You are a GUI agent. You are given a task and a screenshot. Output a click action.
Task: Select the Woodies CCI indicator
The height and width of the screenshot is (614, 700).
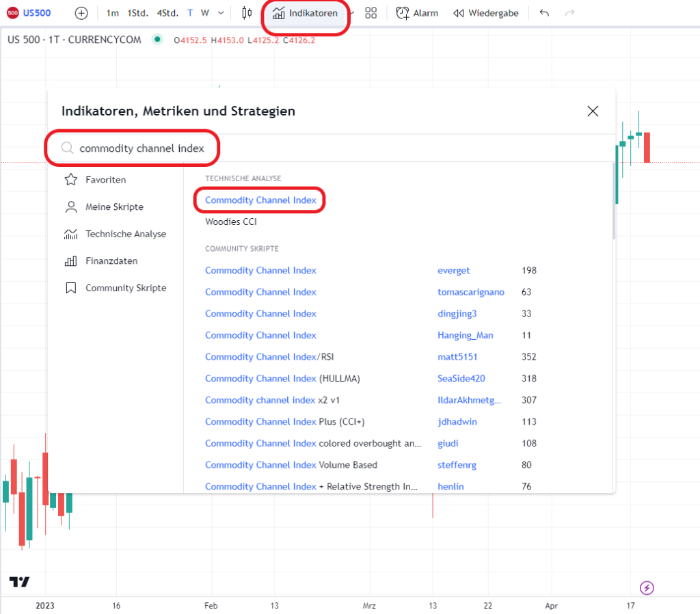tap(231, 222)
